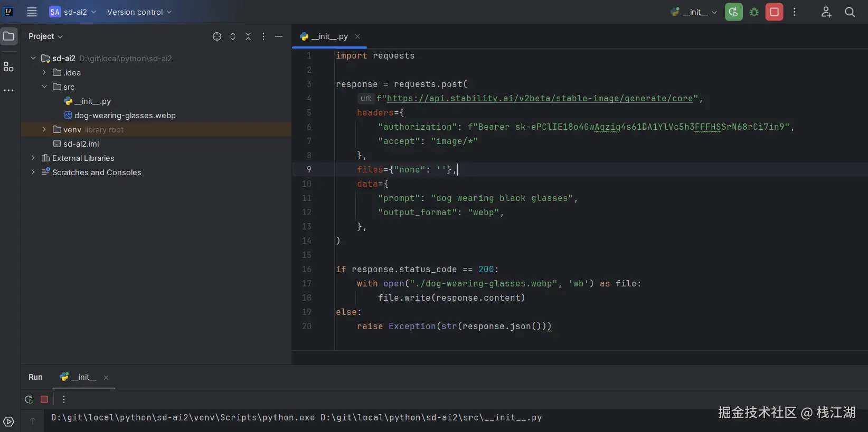Click the Stop icon in Run panel toolbar
868x432 pixels.
44,399
